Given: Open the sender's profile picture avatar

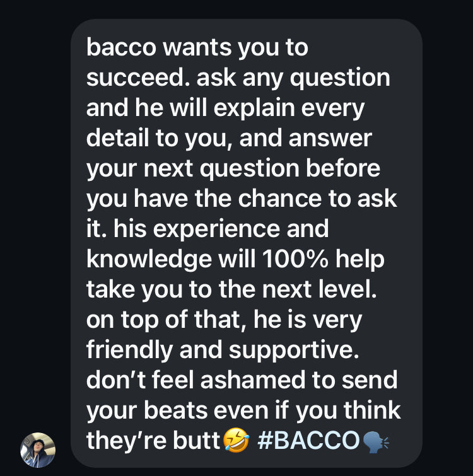Looking at the screenshot, I should (38, 450).
